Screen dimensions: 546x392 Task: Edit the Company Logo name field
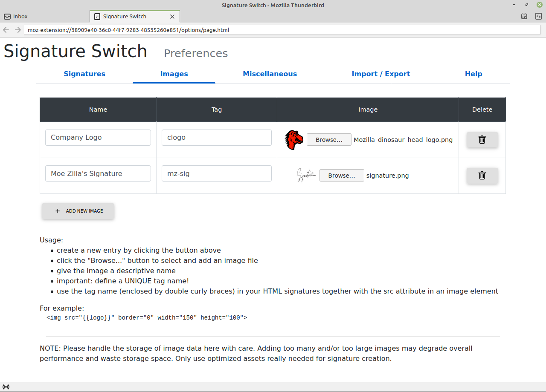98,138
